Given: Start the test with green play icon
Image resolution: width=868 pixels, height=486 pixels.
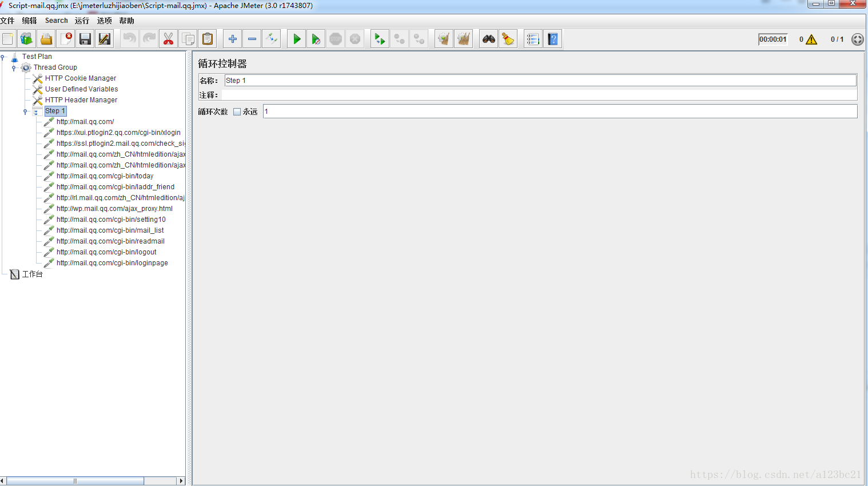Looking at the screenshot, I should pos(297,39).
